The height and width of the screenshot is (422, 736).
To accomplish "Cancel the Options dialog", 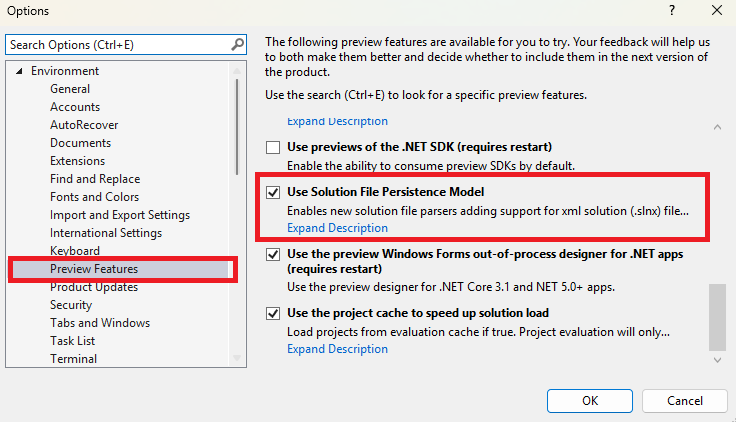I will 685,401.
